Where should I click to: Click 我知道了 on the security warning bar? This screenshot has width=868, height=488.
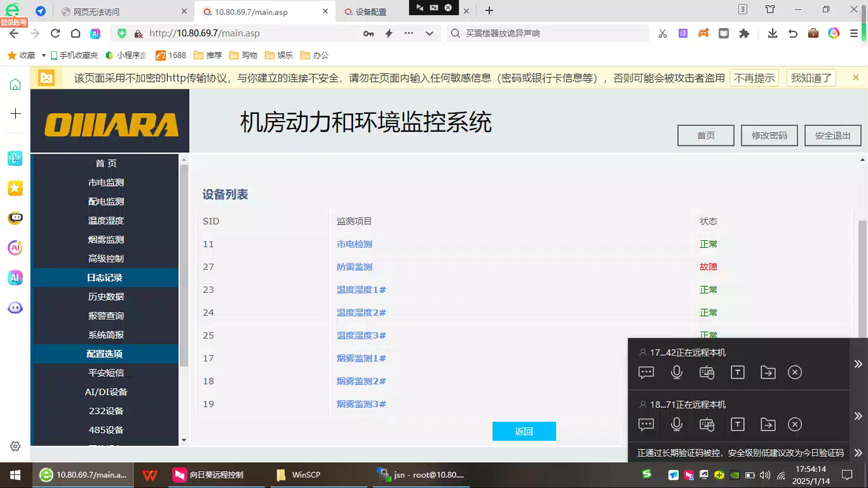[811, 78]
